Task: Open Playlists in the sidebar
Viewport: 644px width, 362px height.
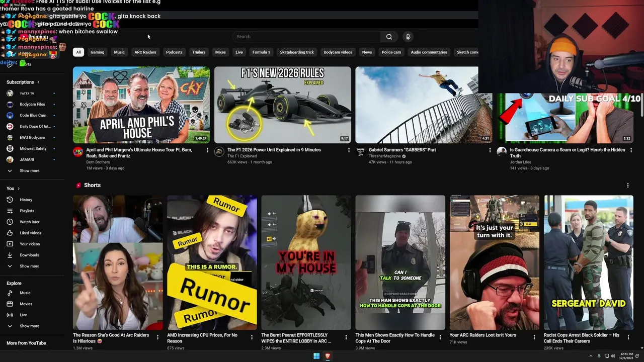Action: [27, 211]
